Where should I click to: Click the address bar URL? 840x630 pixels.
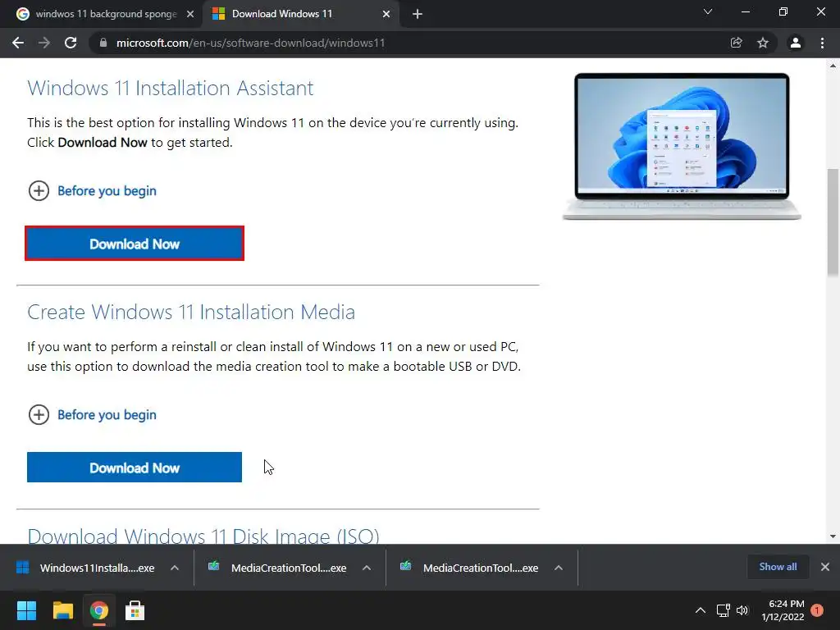pos(250,43)
